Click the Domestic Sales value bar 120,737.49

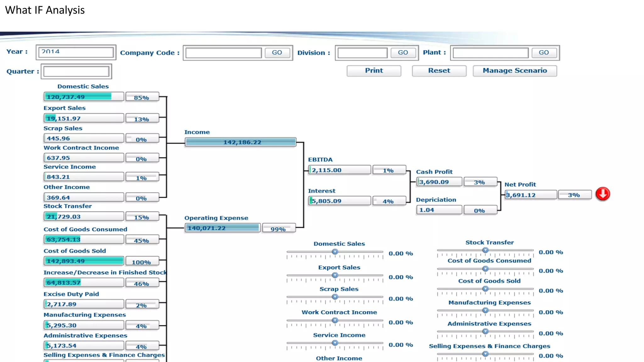(x=84, y=97)
